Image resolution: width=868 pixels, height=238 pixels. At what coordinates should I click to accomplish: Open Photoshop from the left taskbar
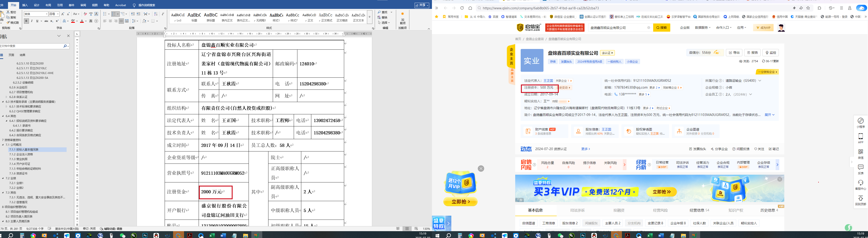click(x=145, y=235)
